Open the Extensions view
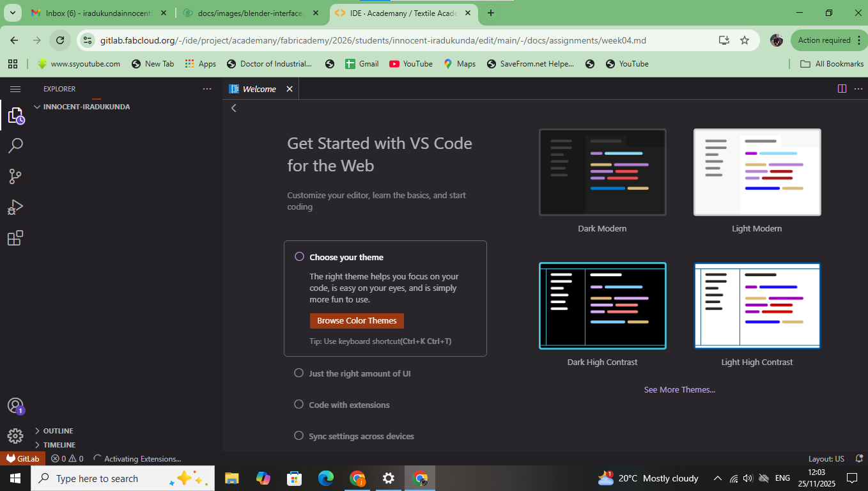 [15, 238]
